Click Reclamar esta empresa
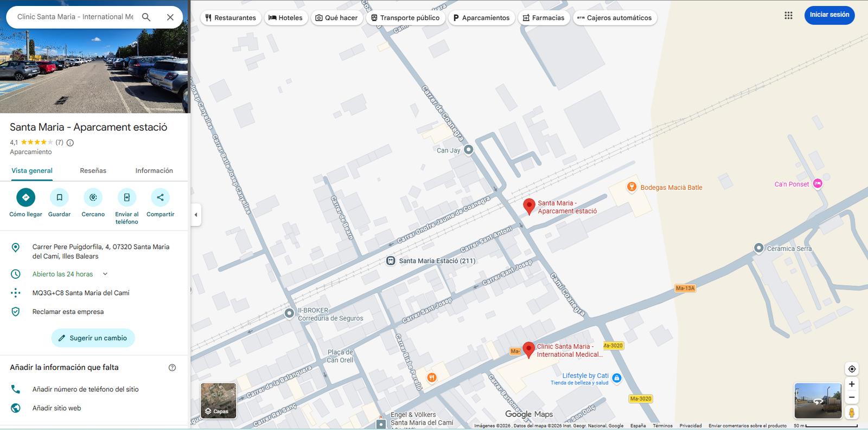Screen dimensions: 868x430 pos(94,312)
